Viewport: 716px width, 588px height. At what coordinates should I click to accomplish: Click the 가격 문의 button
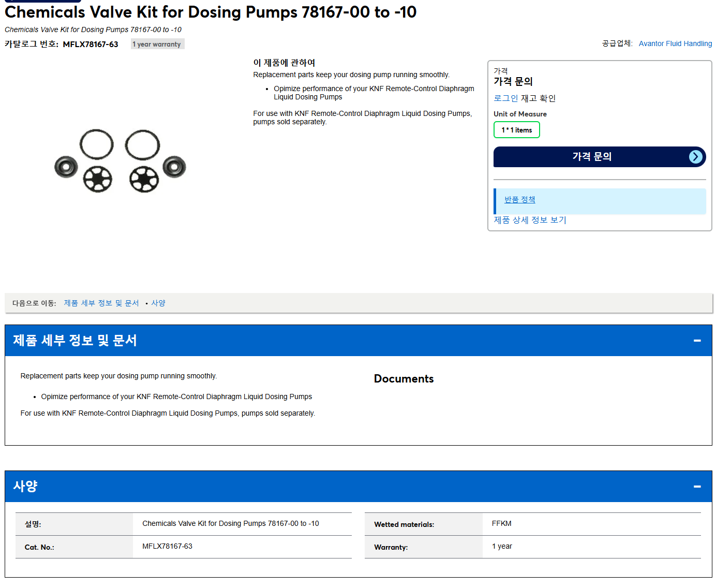[600, 157]
